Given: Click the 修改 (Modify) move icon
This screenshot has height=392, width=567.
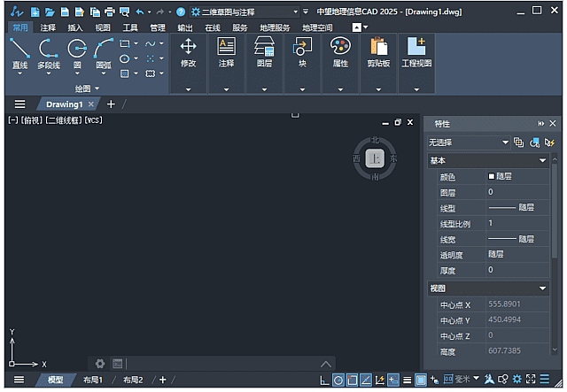Looking at the screenshot, I should [188, 49].
